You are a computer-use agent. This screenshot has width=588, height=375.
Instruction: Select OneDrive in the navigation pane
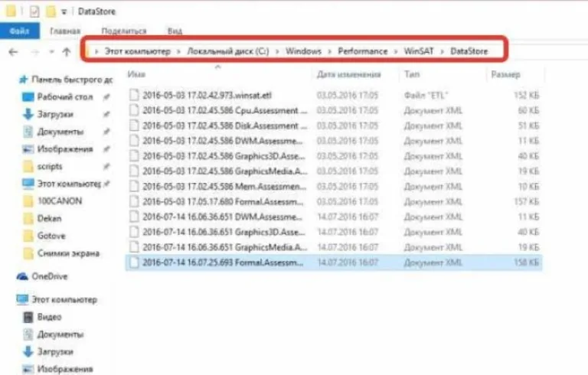click(50, 276)
